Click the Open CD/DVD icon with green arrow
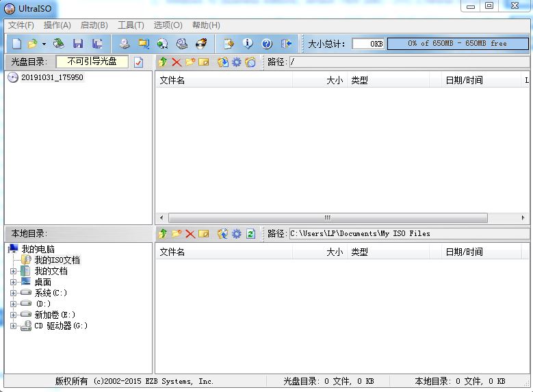533x392 pixels. (x=58, y=44)
